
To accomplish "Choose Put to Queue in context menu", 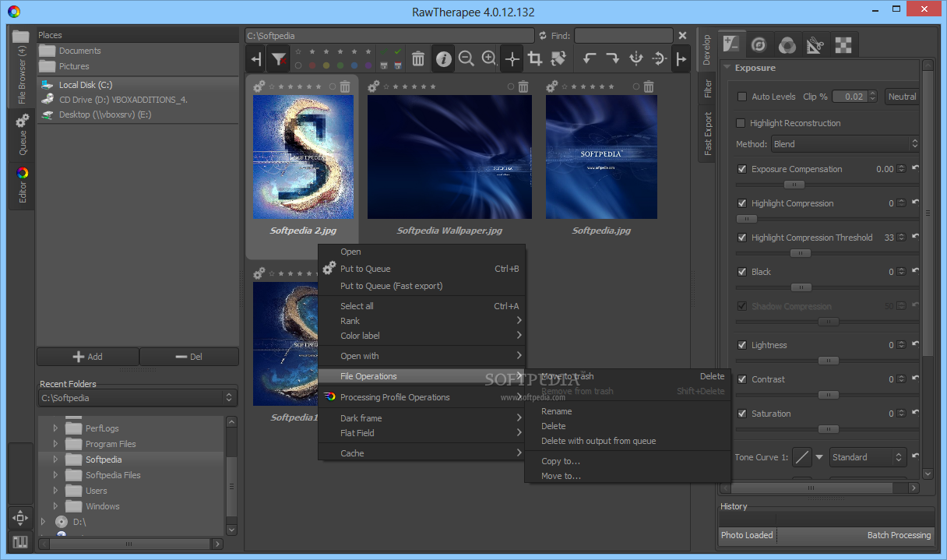I will [x=422, y=269].
